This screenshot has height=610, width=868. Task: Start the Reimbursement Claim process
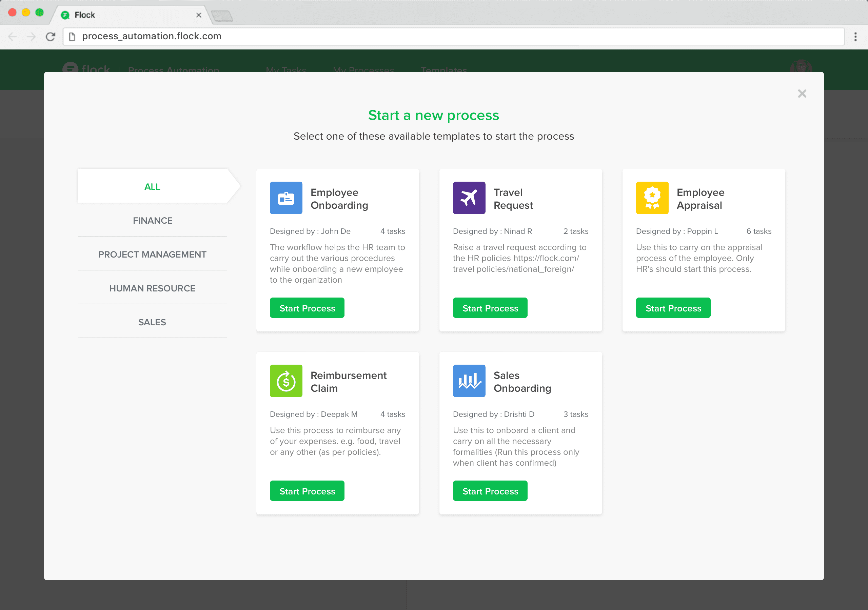pos(307,491)
